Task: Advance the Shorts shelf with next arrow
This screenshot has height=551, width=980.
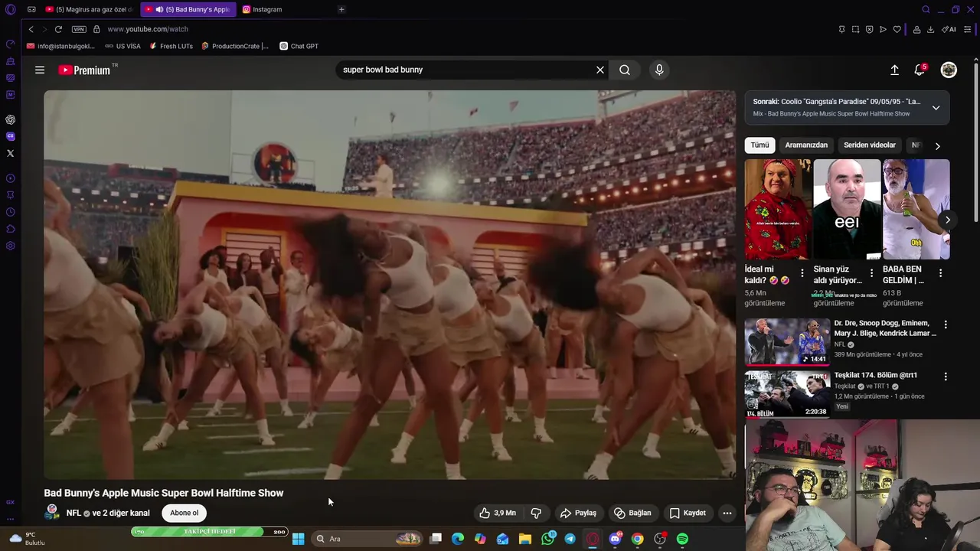Action: tap(947, 220)
